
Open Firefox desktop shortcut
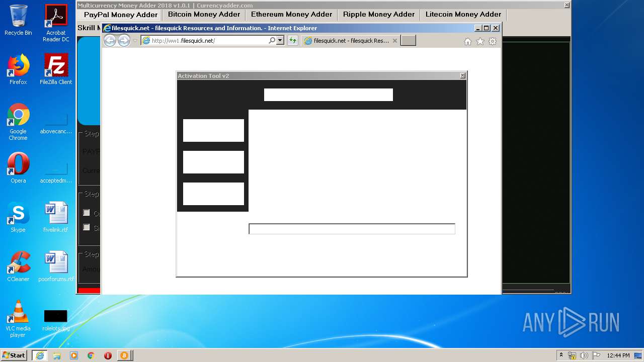click(18, 69)
